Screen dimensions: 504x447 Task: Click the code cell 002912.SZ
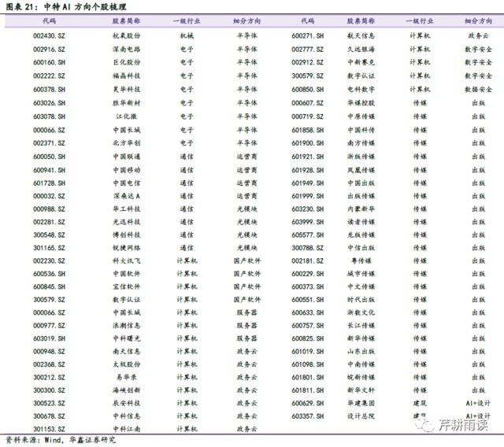click(x=308, y=62)
